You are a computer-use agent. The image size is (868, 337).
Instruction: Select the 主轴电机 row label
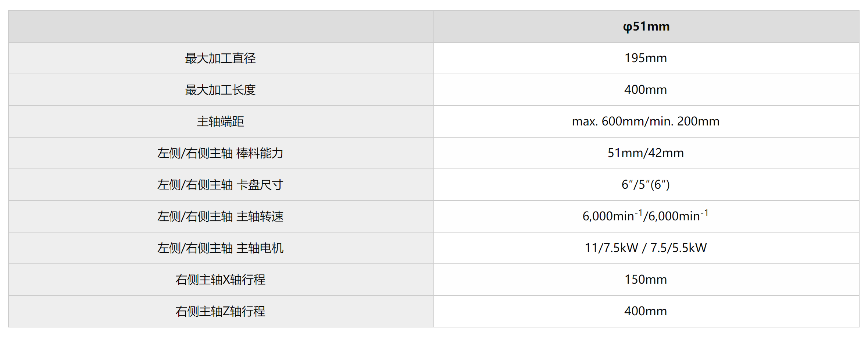(x=220, y=248)
